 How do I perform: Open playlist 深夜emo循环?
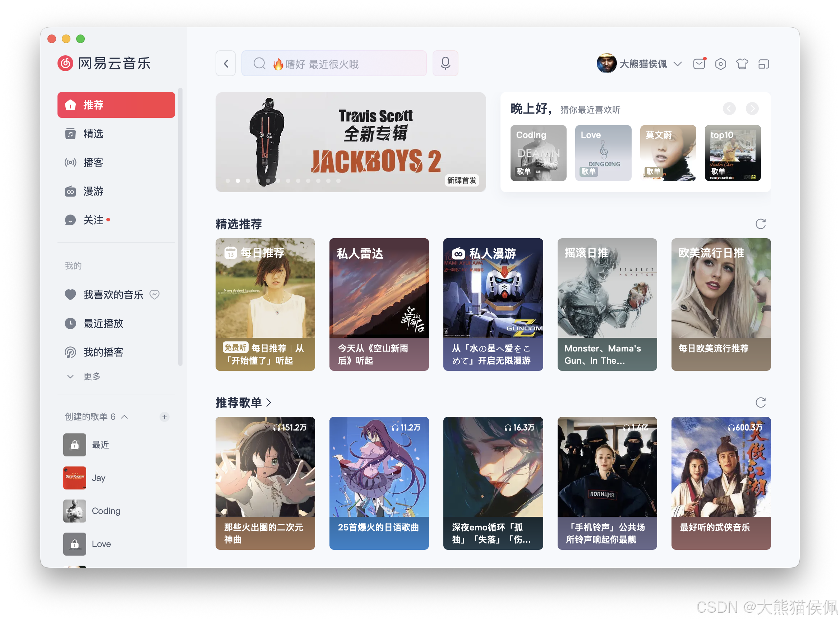(x=493, y=483)
